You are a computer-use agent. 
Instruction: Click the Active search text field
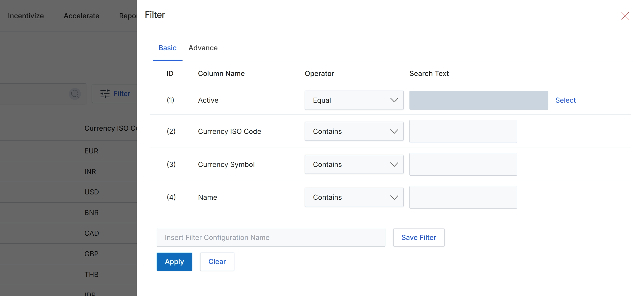coord(479,100)
